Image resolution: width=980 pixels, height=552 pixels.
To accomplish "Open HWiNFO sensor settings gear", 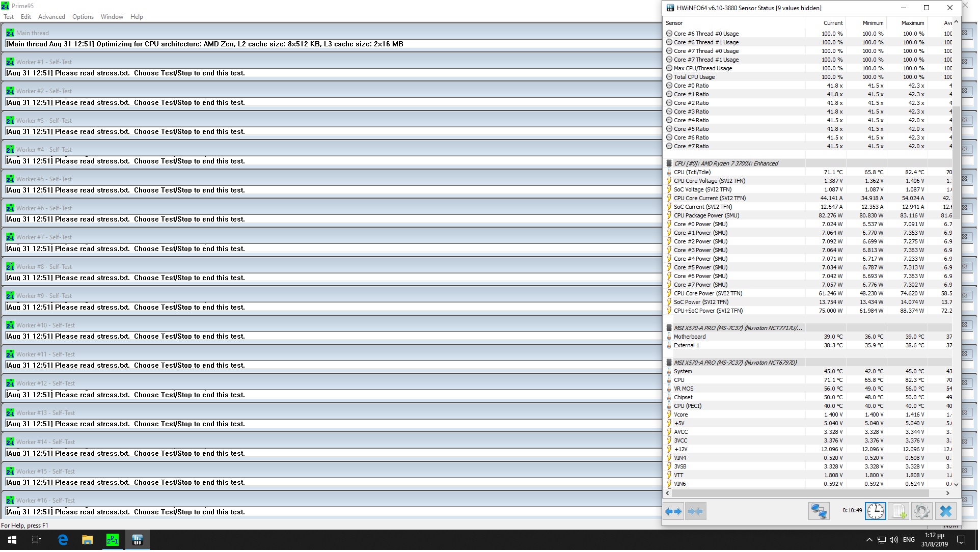I will (x=923, y=512).
